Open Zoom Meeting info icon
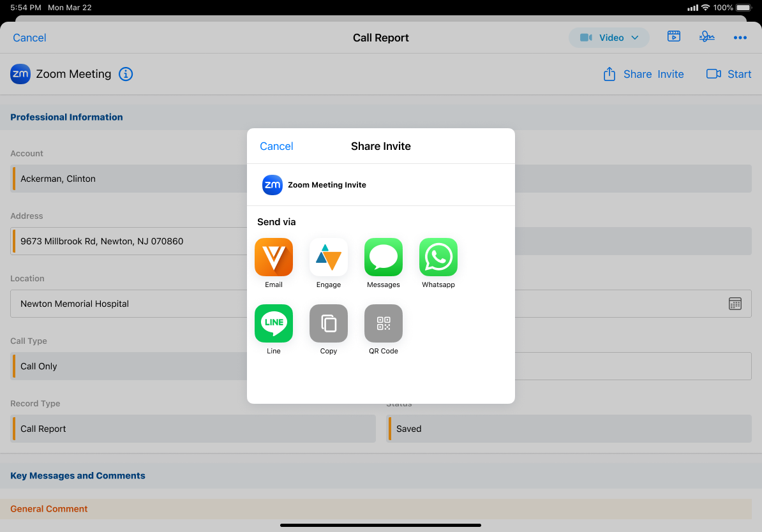The width and height of the screenshot is (762, 532). 126,74
